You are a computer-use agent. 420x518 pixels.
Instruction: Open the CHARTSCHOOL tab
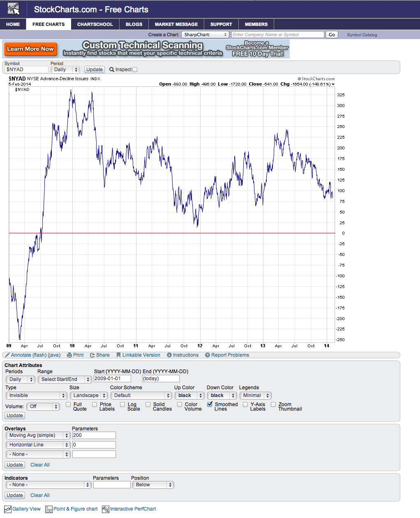(95, 24)
